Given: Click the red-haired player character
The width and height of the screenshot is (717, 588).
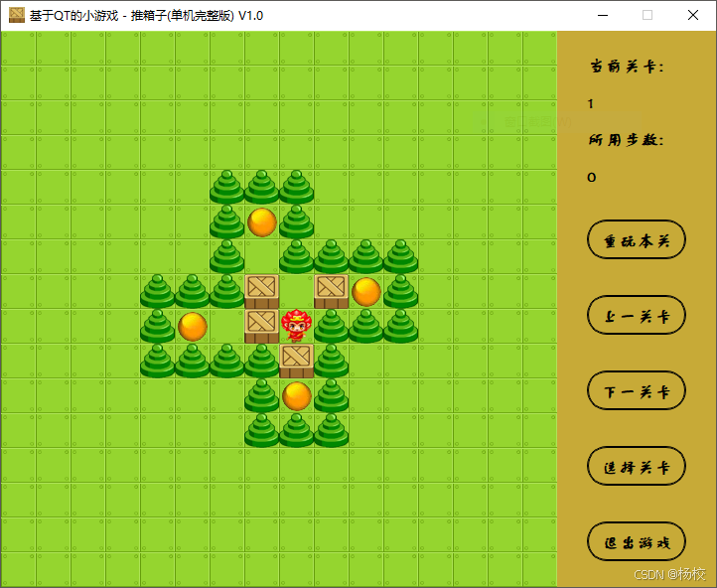Looking at the screenshot, I should pyautogui.click(x=296, y=326).
